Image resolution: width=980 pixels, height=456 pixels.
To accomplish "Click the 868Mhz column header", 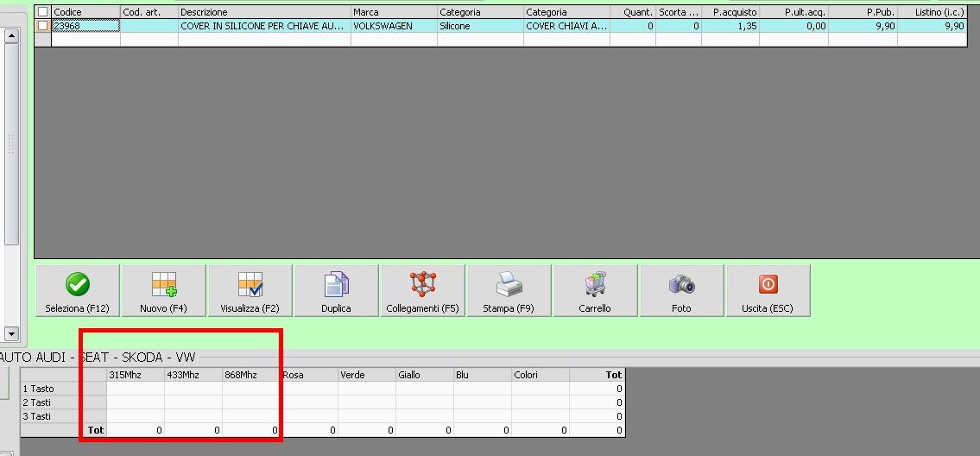I will (x=250, y=375).
